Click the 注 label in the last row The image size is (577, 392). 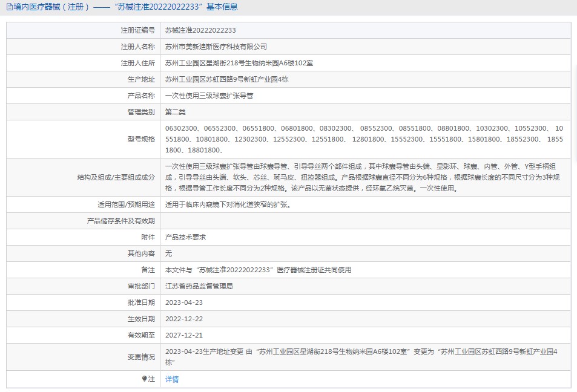click(x=151, y=379)
